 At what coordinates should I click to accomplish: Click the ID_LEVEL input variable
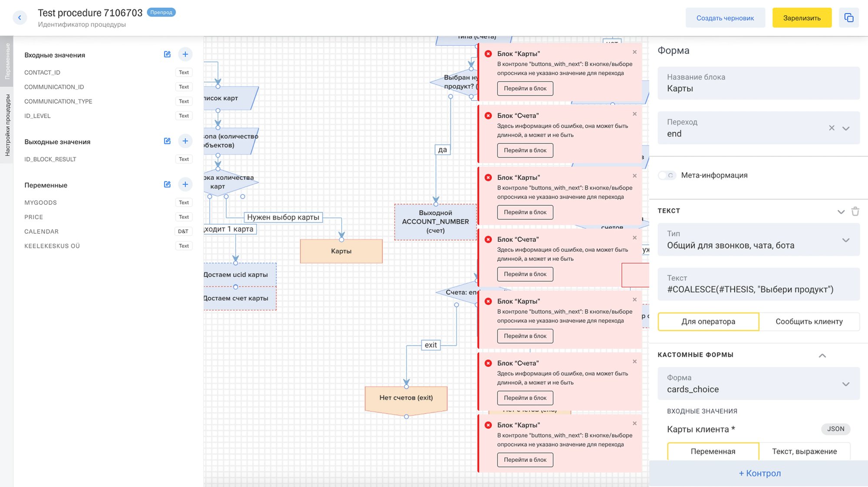(x=37, y=116)
